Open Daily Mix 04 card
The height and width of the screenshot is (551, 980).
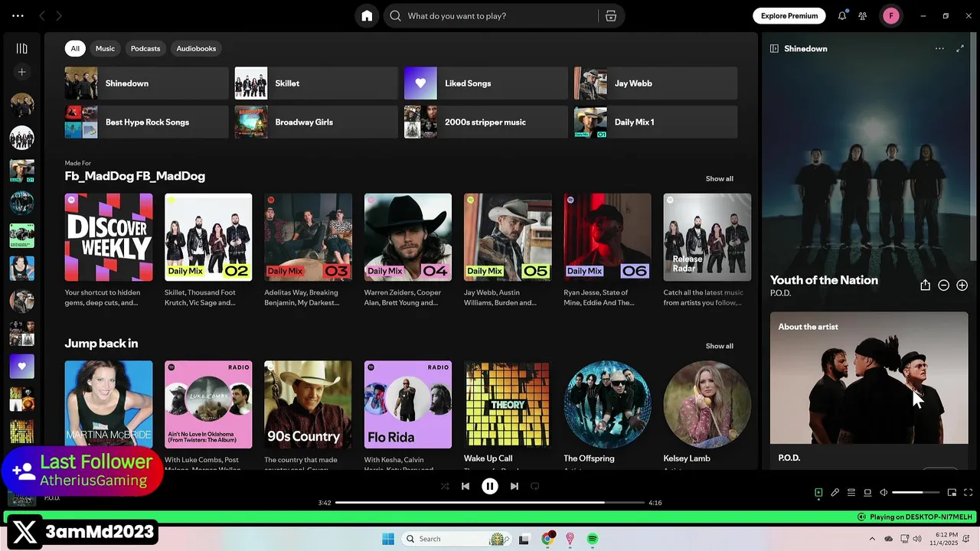coord(408,251)
